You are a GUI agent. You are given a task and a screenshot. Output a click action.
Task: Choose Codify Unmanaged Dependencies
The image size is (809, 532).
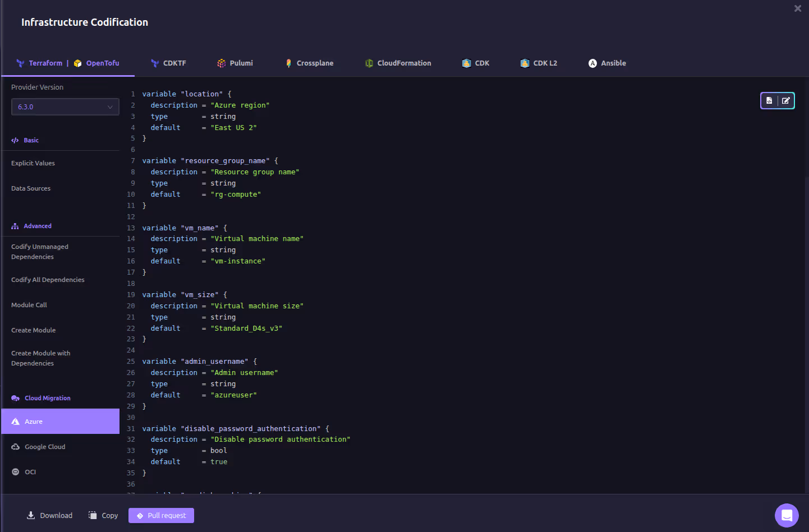tap(40, 252)
